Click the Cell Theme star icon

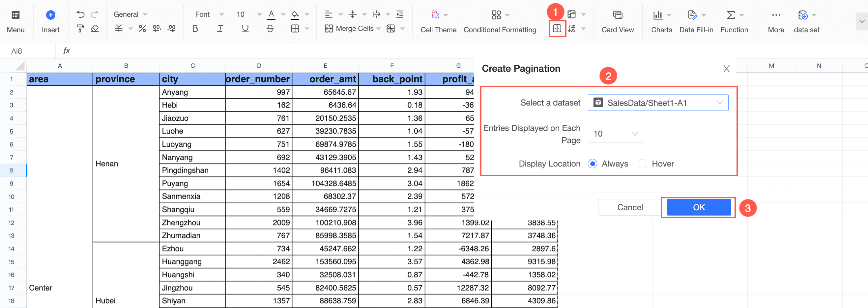coord(435,14)
